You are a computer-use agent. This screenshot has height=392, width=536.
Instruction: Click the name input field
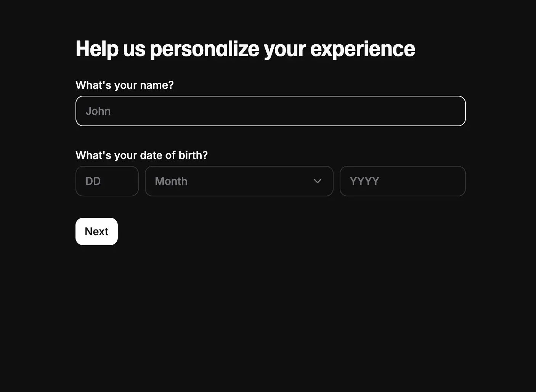270,111
